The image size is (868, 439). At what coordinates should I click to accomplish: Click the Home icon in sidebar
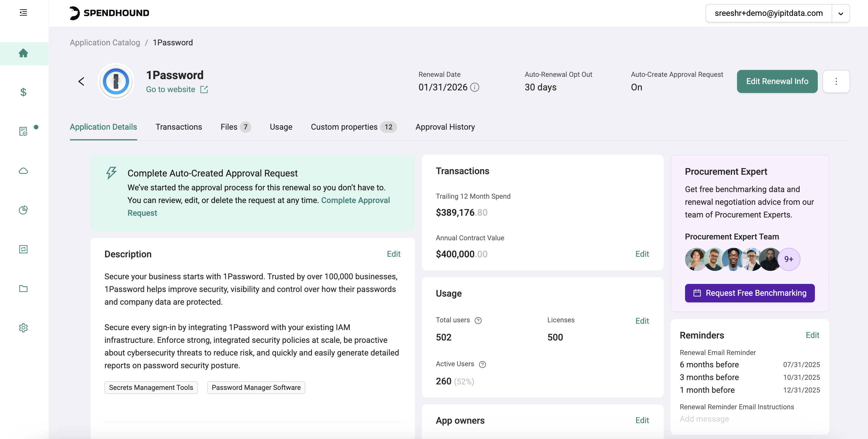click(23, 53)
